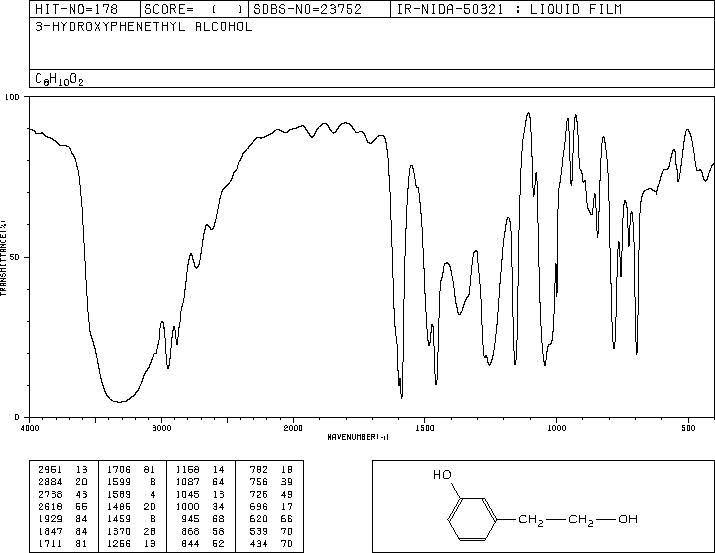Viewport: 715px width, 553px height.
Task: Click the 1370 peak value
Action: (119, 532)
